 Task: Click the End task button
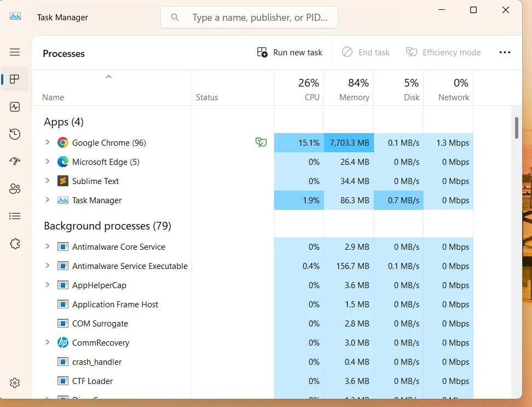click(366, 52)
